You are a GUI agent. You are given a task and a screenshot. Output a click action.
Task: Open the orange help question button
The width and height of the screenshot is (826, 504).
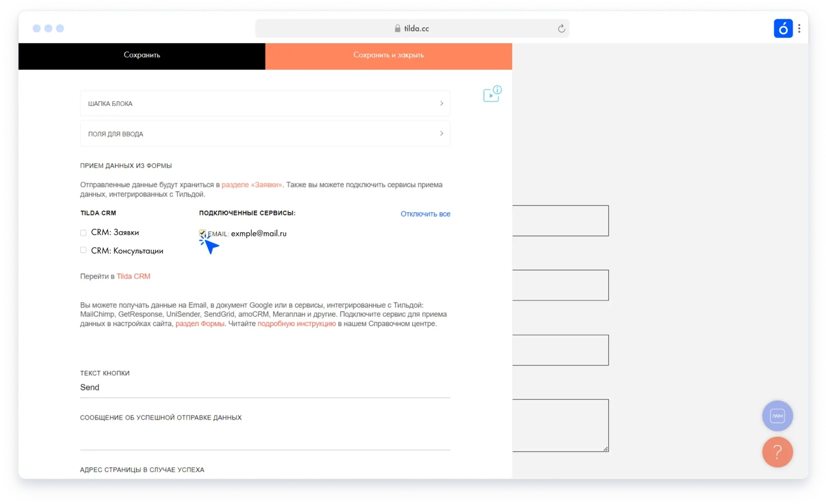click(777, 452)
